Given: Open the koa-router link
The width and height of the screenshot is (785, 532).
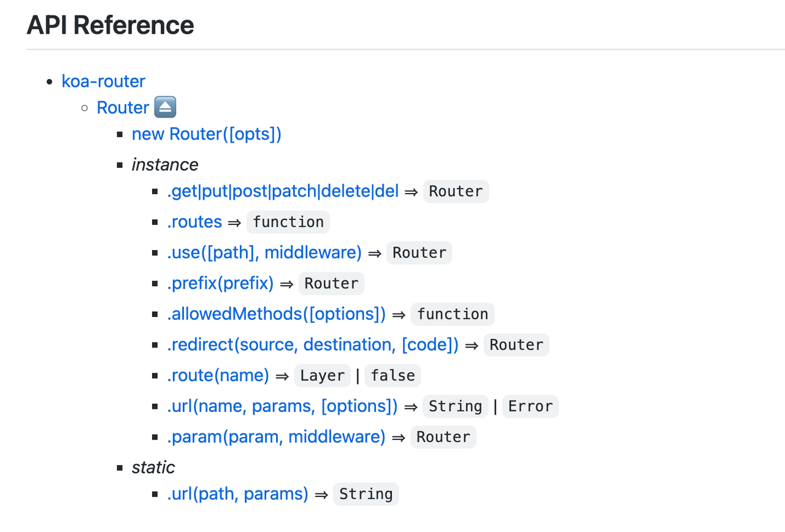Looking at the screenshot, I should click(104, 81).
